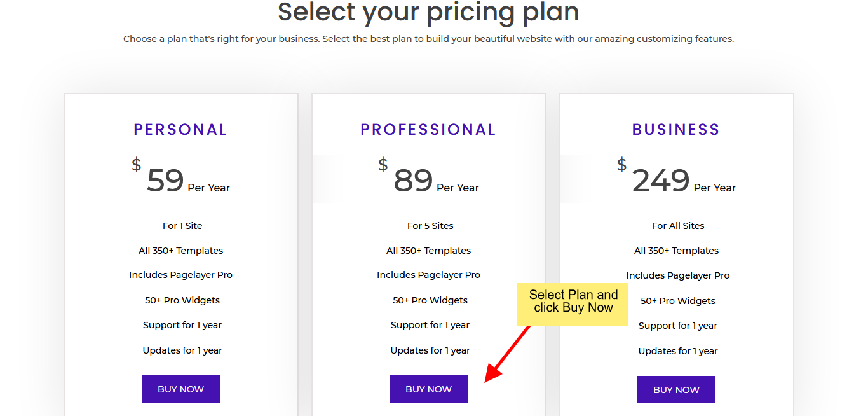The image size is (868, 416).
Task: Click the $89 Per Year price
Action: tap(428, 177)
